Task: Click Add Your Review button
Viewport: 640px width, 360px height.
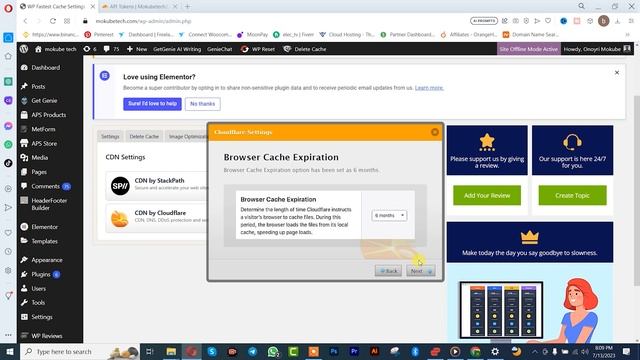Action: 487,196
